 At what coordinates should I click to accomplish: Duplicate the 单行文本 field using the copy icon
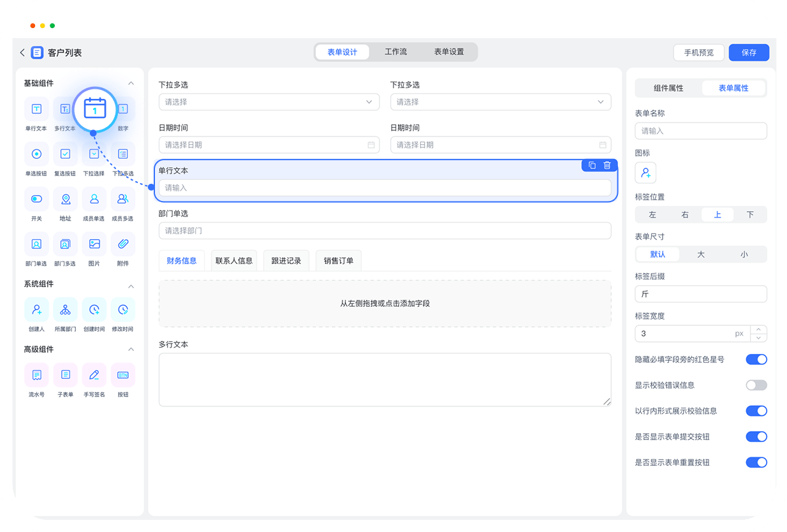pos(591,165)
